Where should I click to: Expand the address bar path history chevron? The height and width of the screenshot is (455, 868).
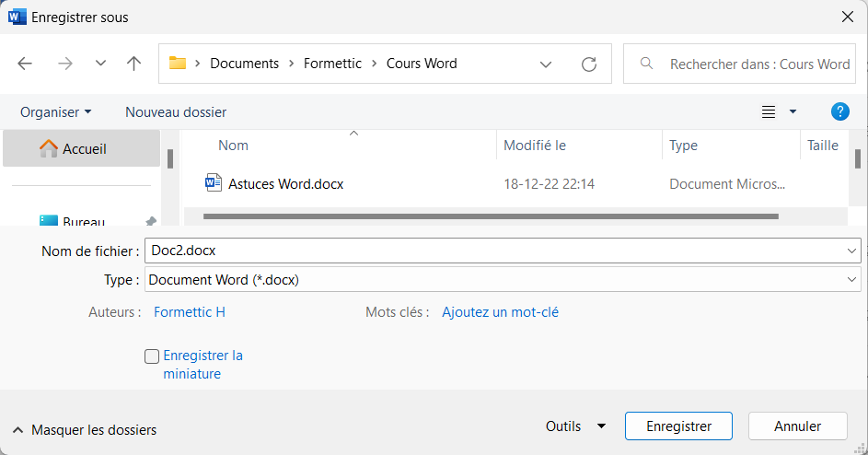tap(546, 64)
